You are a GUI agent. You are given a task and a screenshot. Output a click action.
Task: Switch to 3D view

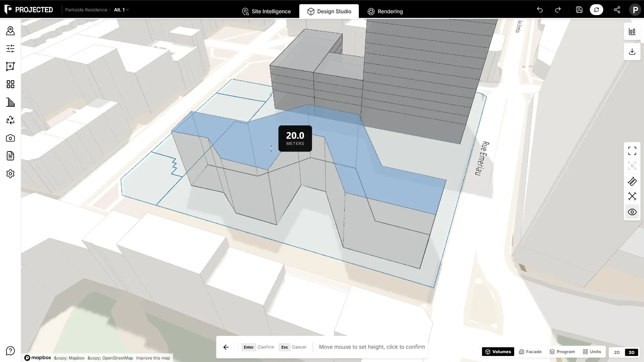click(x=632, y=352)
